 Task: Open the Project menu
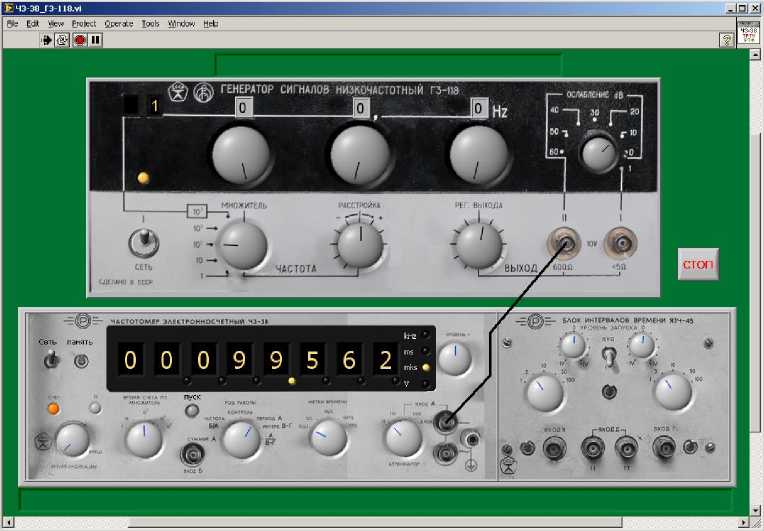84,23
